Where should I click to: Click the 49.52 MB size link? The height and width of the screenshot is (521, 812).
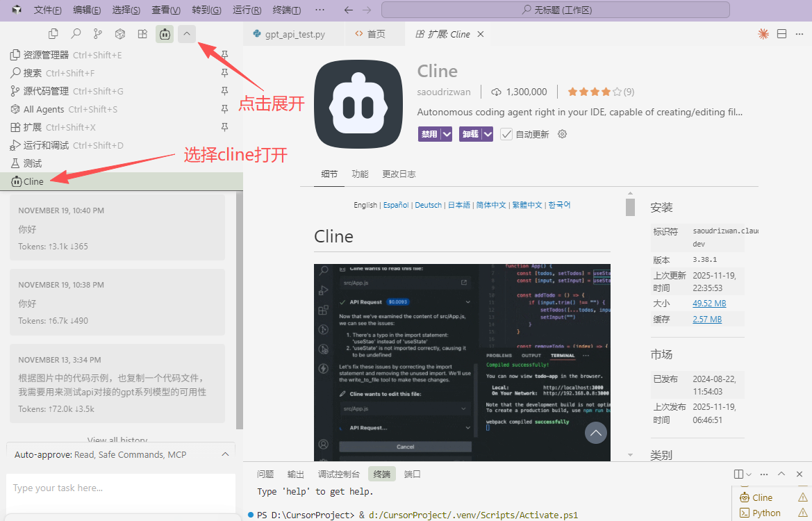[709, 304]
